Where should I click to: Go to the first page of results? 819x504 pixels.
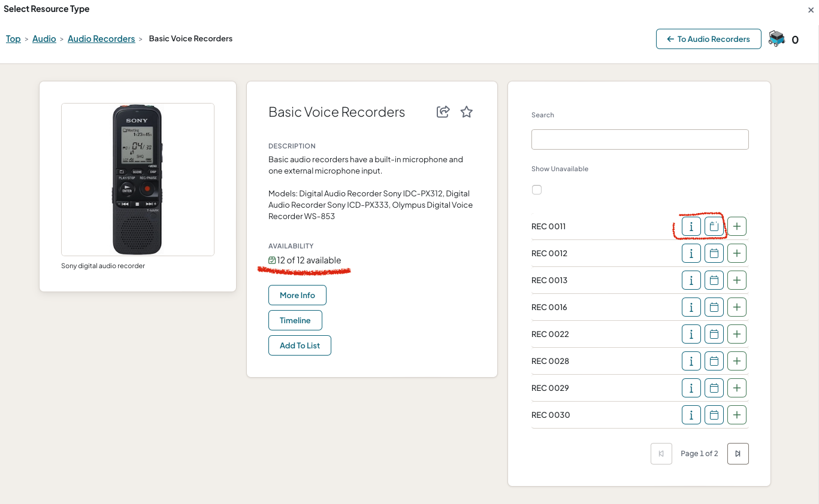point(661,454)
